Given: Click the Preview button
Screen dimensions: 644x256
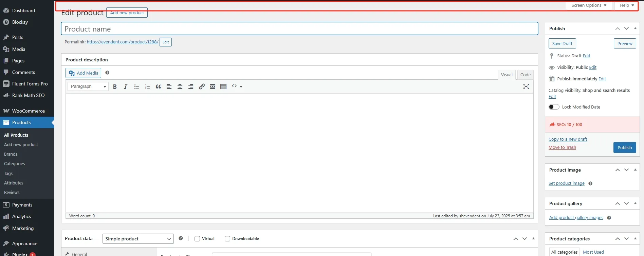Looking at the screenshot, I should point(625,43).
